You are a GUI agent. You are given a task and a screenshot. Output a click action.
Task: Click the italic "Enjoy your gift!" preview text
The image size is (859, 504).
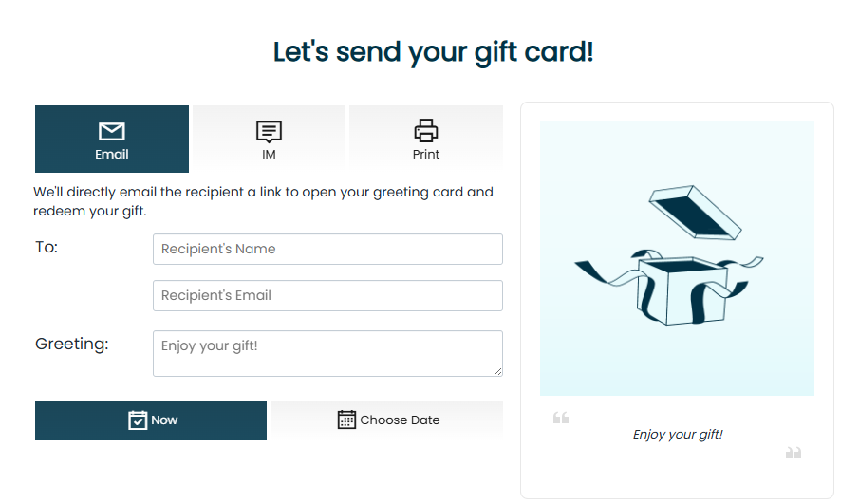click(x=678, y=435)
